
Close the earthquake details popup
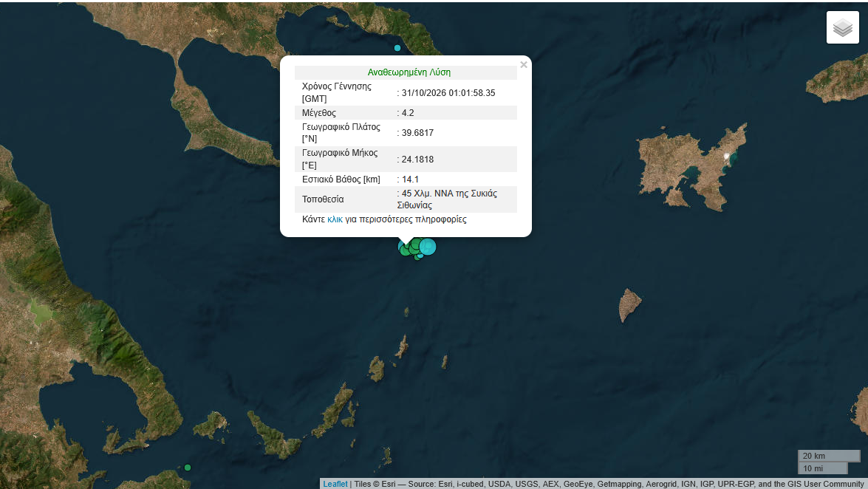coord(524,65)
